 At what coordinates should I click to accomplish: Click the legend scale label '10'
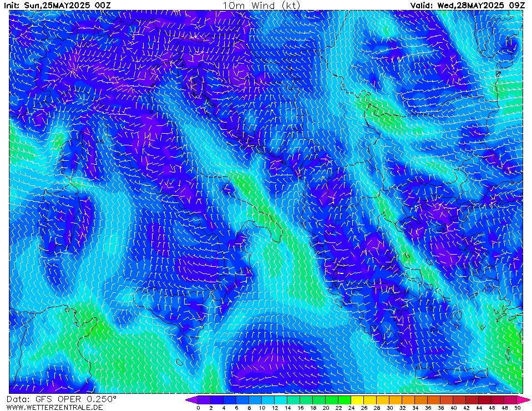point(262,408)
